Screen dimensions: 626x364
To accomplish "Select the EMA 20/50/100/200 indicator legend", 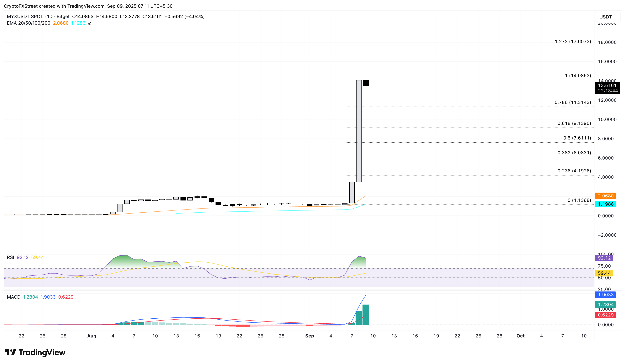I will 29,23.
